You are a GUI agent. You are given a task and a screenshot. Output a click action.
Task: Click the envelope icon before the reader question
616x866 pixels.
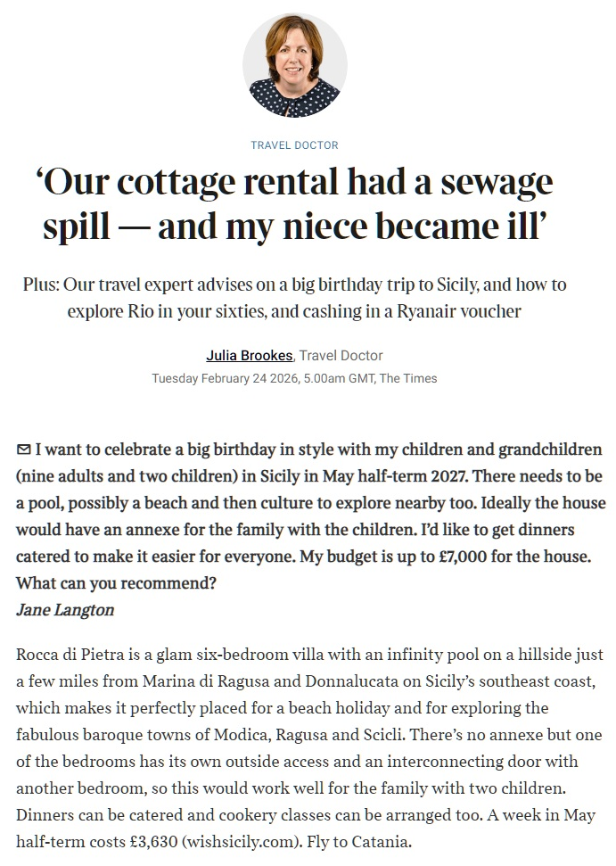pos(23,449)
